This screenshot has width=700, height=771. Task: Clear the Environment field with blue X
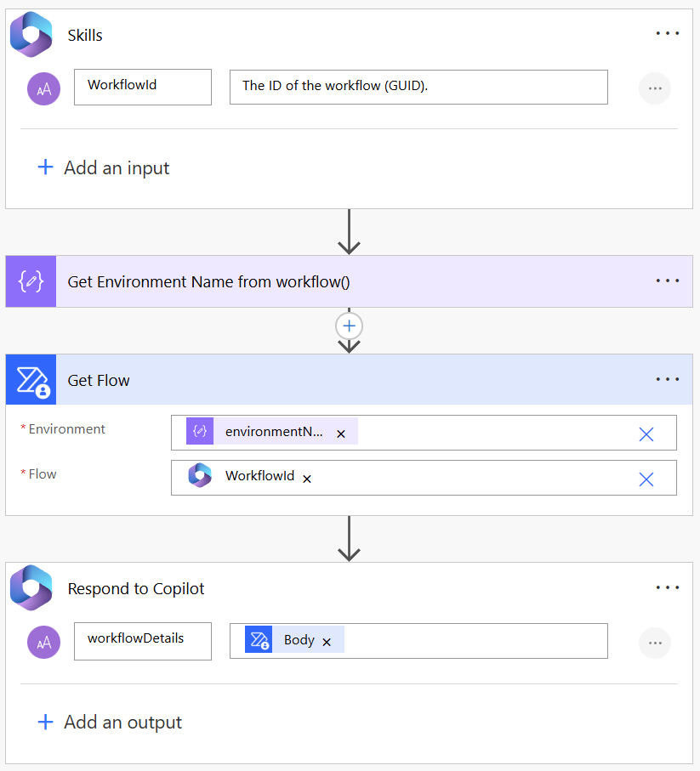[646, 434]
